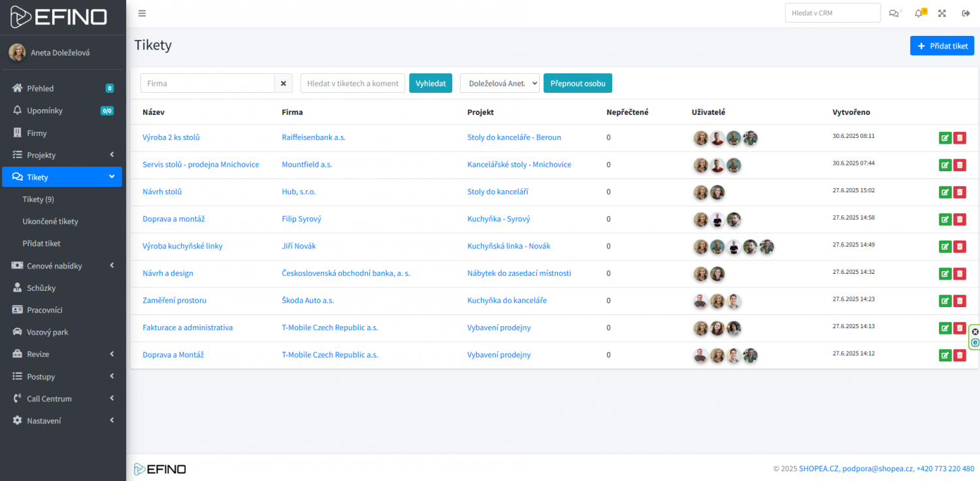The image size is (980, 481).
Task: Click the chat messages icon in header
Action: coord(894,14)
